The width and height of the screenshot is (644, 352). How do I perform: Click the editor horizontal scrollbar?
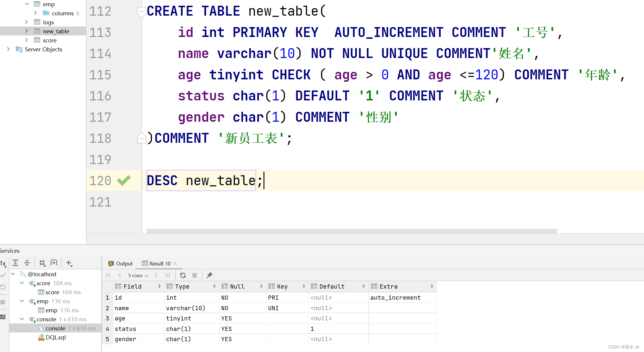351,231
